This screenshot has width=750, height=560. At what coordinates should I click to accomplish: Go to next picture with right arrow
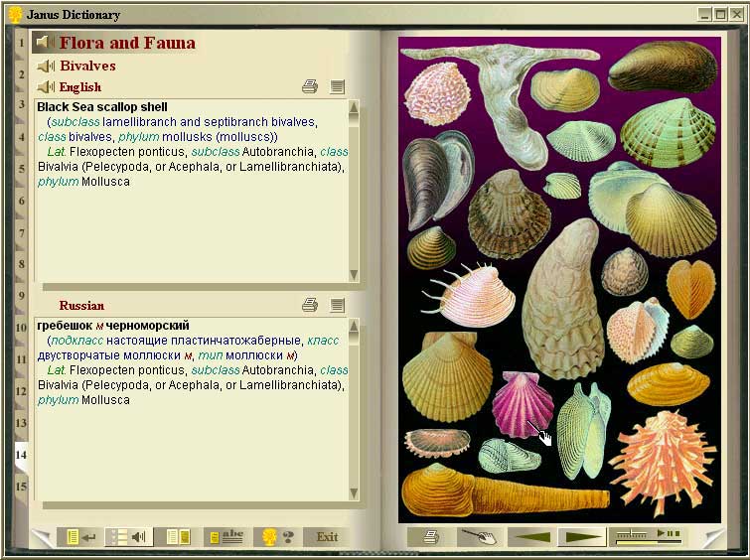[x=581, y=537]
